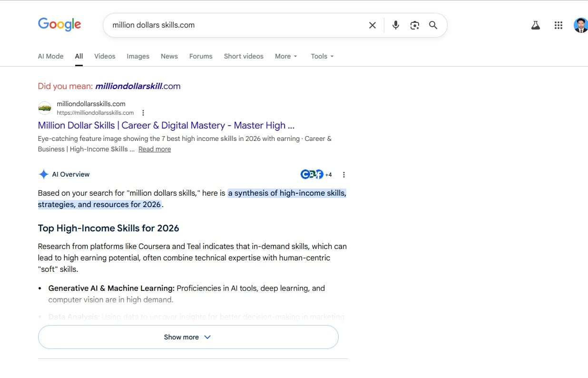This screenshot has width=588, height=378.
Task: Open the Million Dollar Skills result title link
Action: (166, 125)
